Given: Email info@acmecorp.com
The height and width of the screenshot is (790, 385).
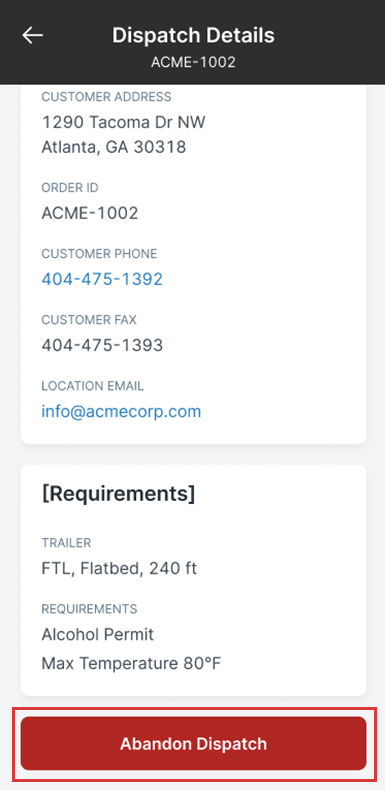Looking at the screenshot, I should 121,412.
